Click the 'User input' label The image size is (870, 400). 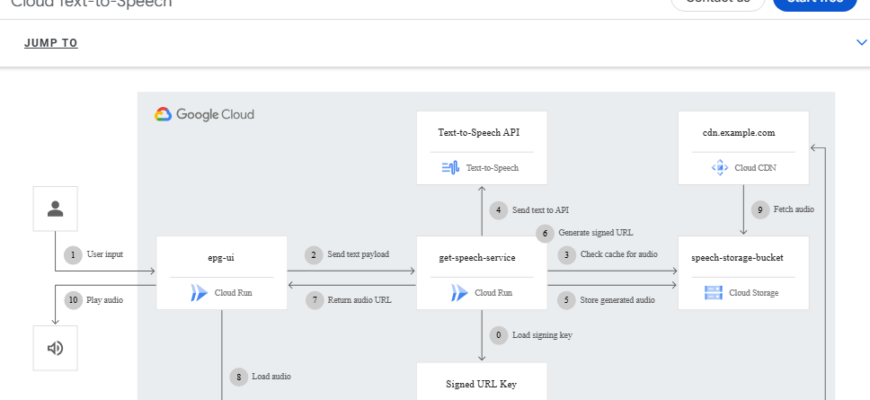point(105,254)
